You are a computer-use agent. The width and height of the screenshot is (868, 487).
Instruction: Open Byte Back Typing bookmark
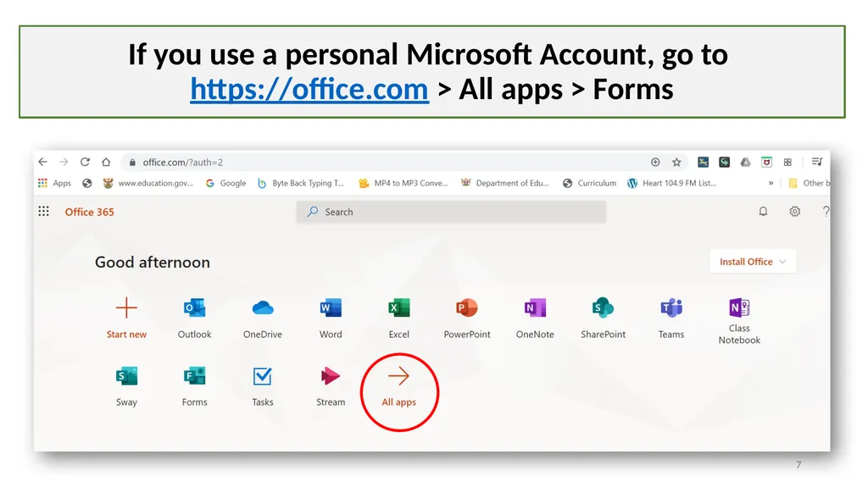pos(301,183)
